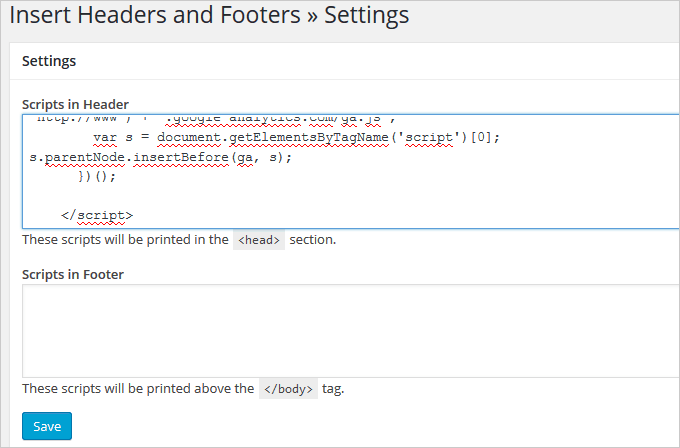680x448 pixels.
Task: Click the 'Scripts in Footer' label
Action: [x=73, y=275]
